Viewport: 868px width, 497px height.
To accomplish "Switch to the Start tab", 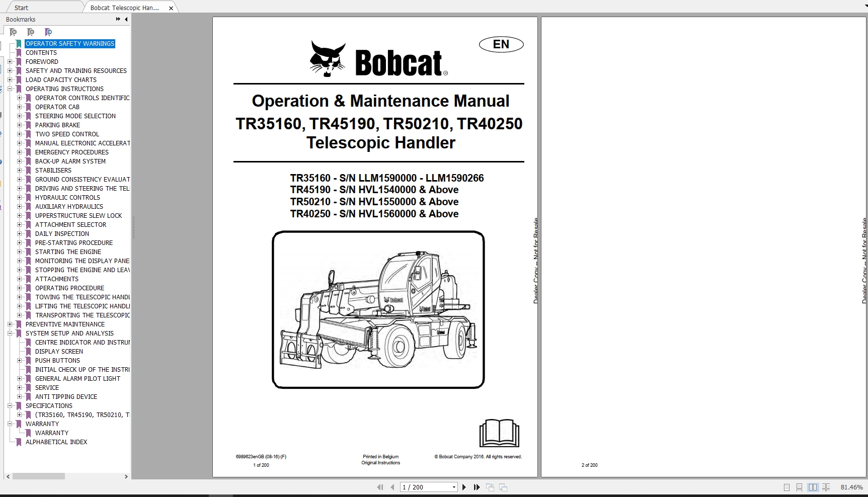I will click(22, 8).
